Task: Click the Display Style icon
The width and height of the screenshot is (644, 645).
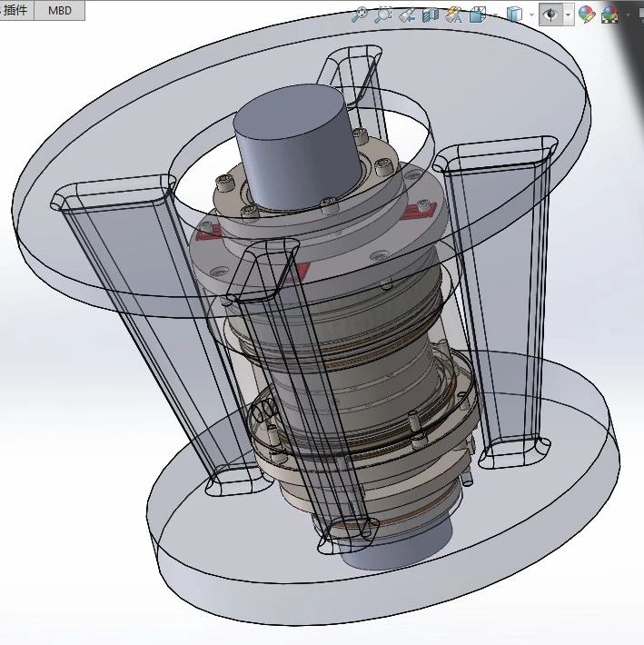Action: 514,15
